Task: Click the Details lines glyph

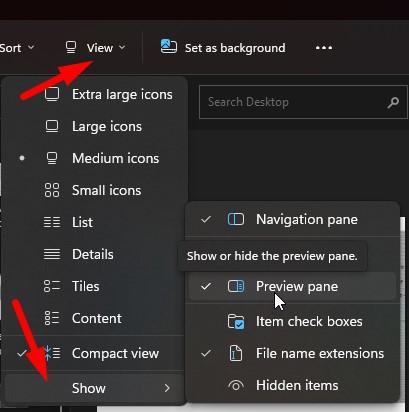Action: [x=52, y=254]
